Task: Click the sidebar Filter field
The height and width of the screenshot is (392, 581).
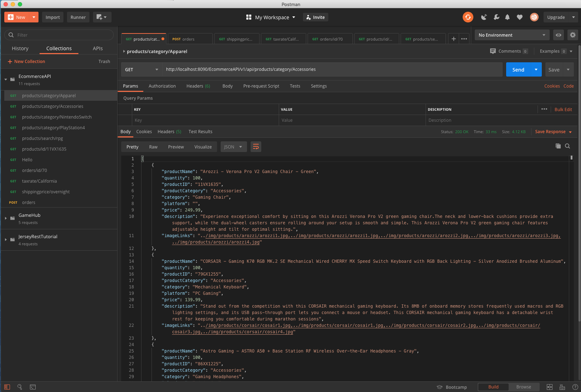Action: click(x=59, y=35)
